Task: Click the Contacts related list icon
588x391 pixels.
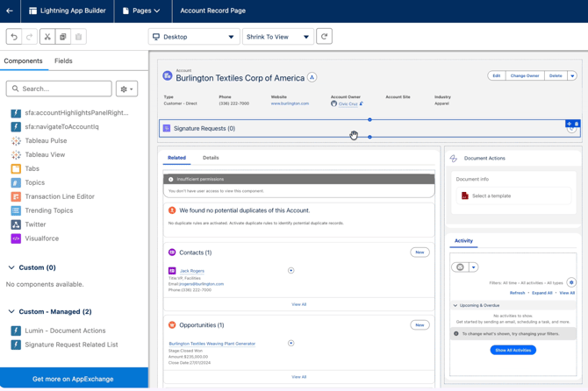Action: click(172, 252)
